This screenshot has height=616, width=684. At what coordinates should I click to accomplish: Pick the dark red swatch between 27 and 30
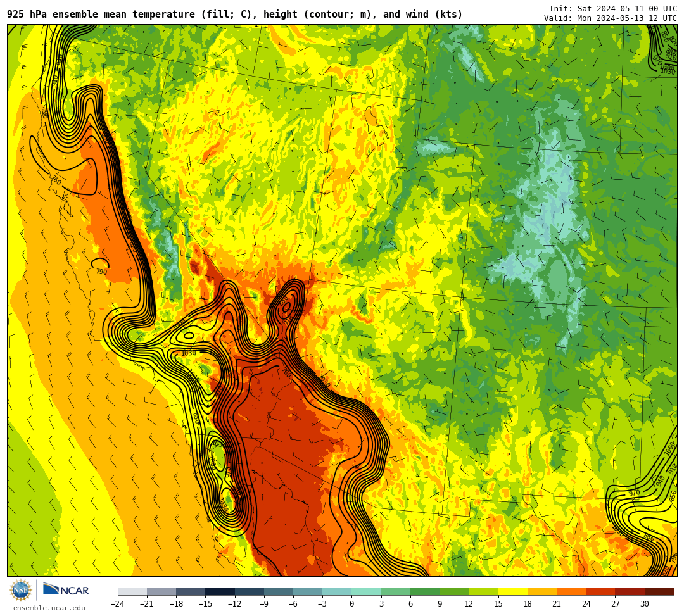click(x=630, y=591)
